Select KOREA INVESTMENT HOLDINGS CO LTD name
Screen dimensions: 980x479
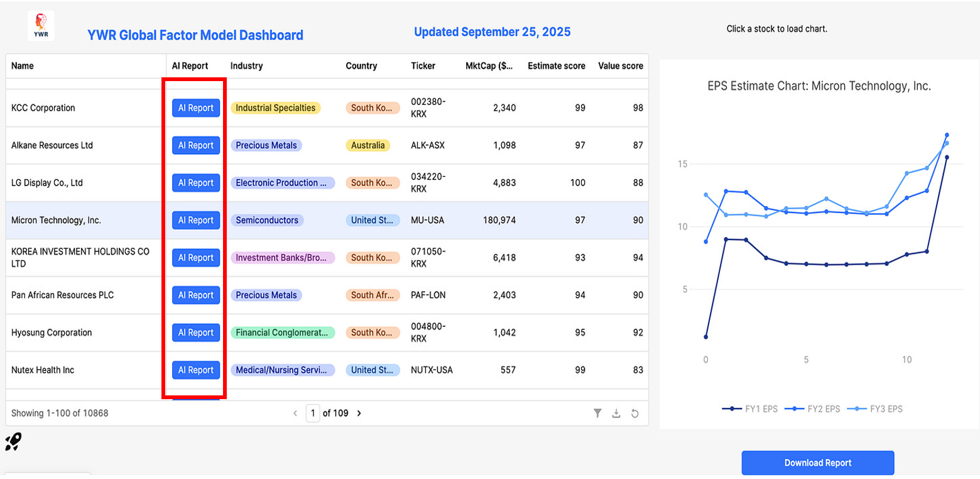(80, 258)
